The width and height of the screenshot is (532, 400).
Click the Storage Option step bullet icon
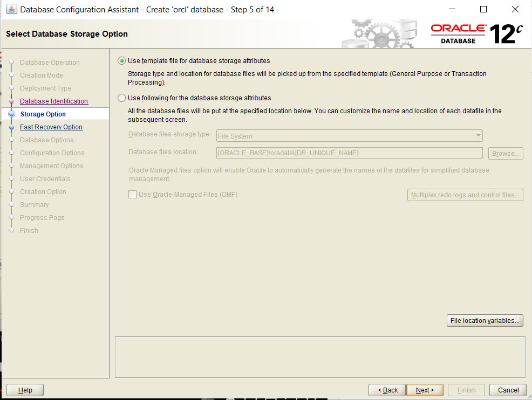(x=11, y=114)
